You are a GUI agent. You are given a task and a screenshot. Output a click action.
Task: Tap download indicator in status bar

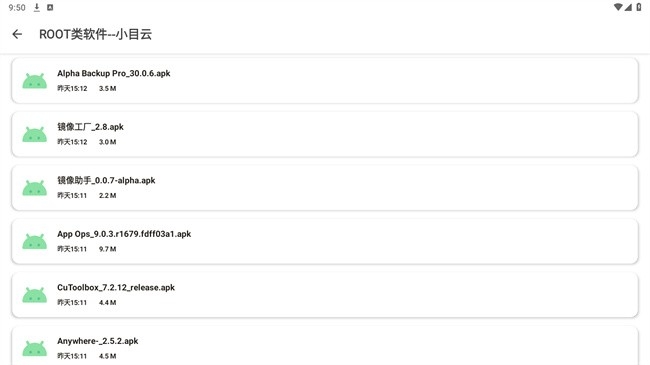tap(37, 7)
